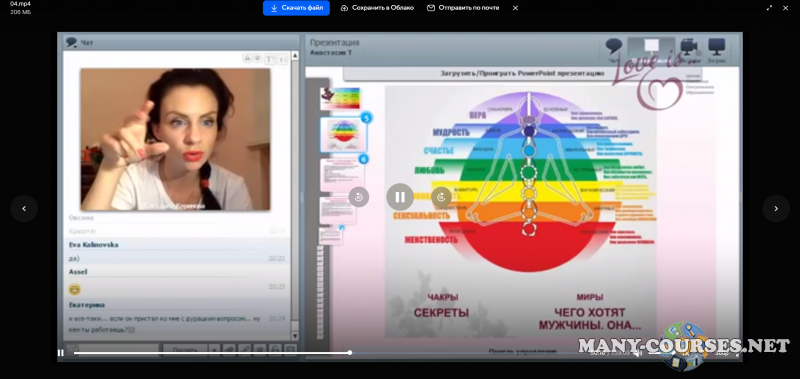Screen dimensions: 800x379
Task: Click Загрузить/Проиграть PowerPoint презентацию bar
Action: coord(522,73)
